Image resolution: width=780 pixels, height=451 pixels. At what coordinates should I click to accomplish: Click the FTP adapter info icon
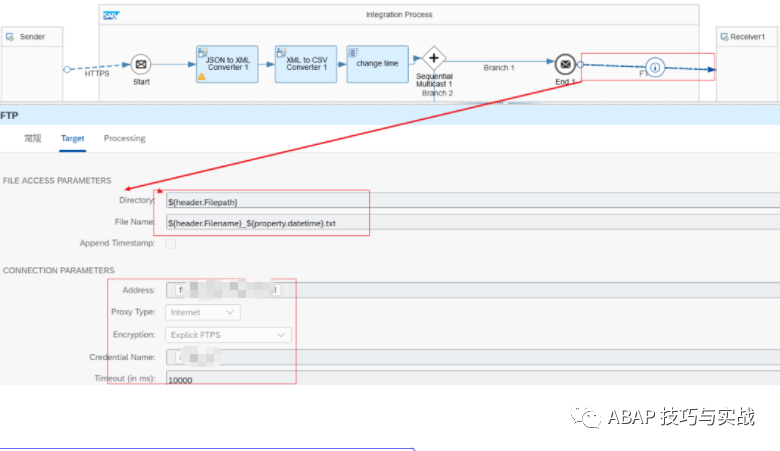click(654, 67)
